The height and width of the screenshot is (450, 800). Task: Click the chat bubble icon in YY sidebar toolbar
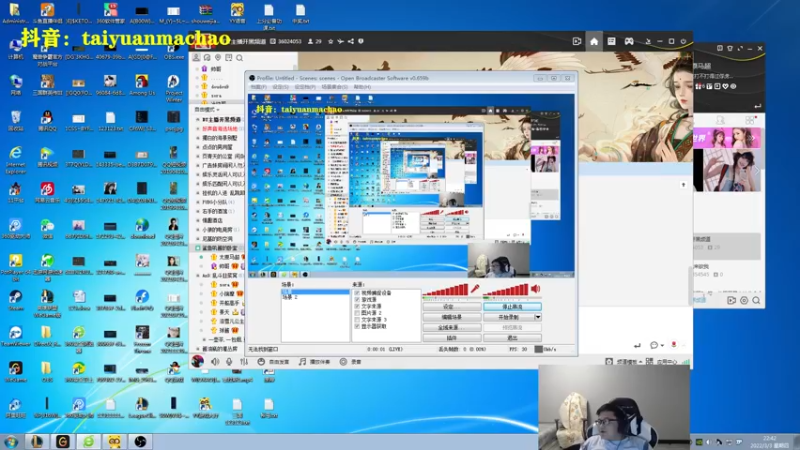coord(207,58)
